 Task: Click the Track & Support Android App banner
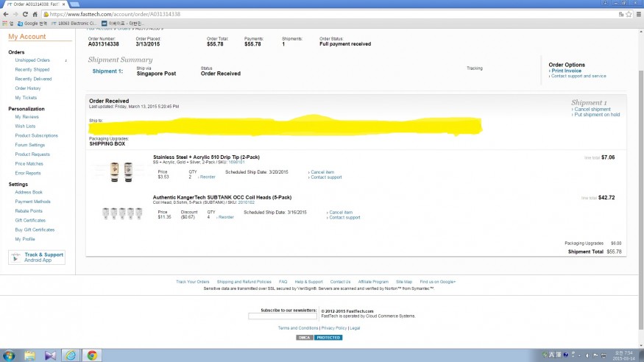click(37, 258)
